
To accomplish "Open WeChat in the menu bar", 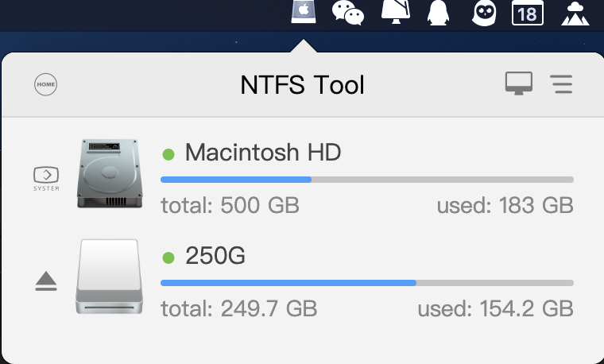I will [347, 13].
